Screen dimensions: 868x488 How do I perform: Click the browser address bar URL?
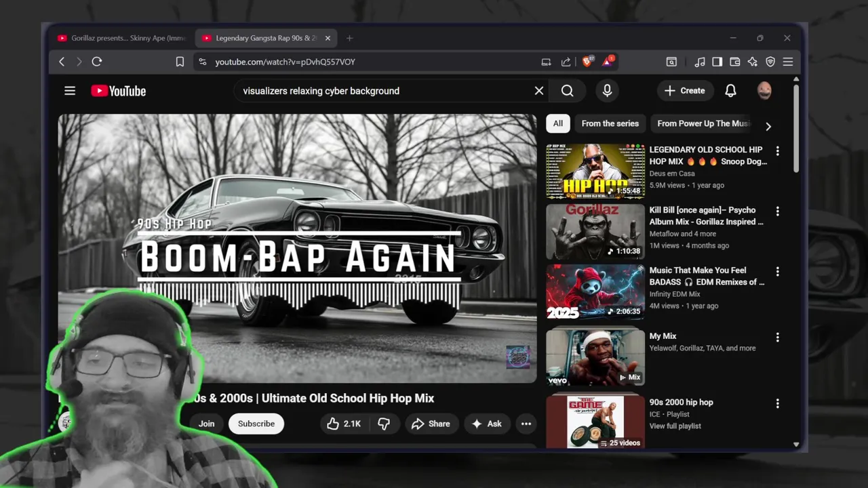pos(285,62)
